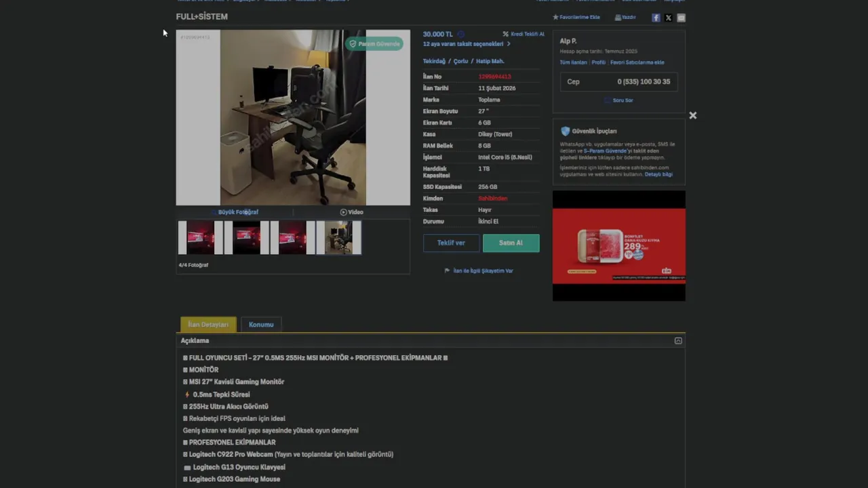Click the red Sahibinden value
The width and height of the screenshot is (868, 488).
click(492, 199)
